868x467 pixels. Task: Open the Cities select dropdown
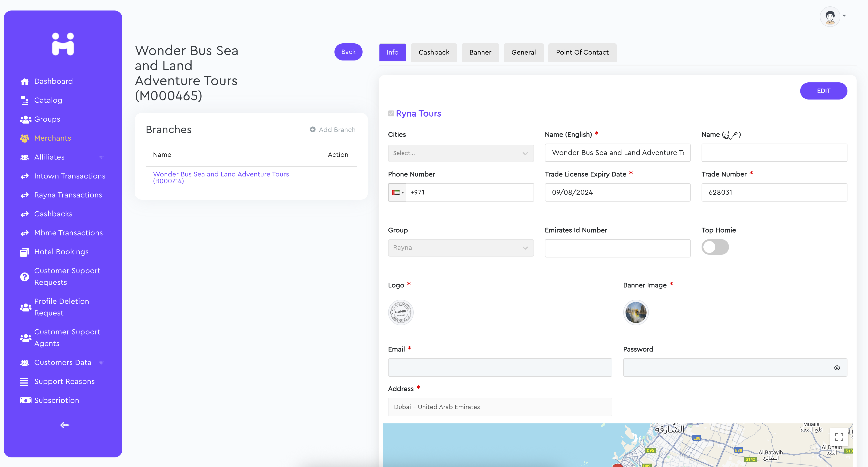460,153
